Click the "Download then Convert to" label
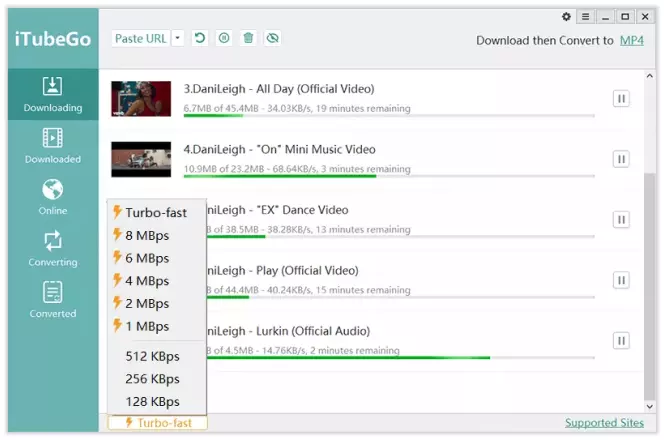 tap(545, 41)
